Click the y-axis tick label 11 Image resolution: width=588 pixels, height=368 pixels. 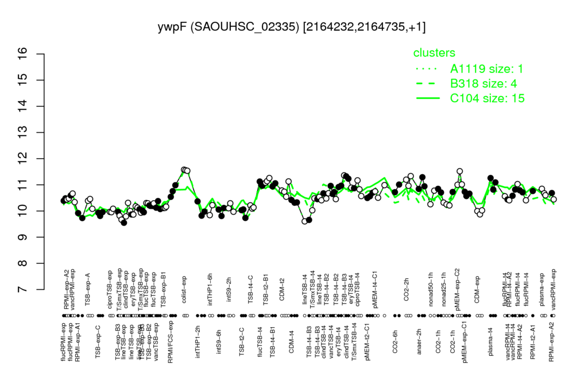tap(23, 185)
